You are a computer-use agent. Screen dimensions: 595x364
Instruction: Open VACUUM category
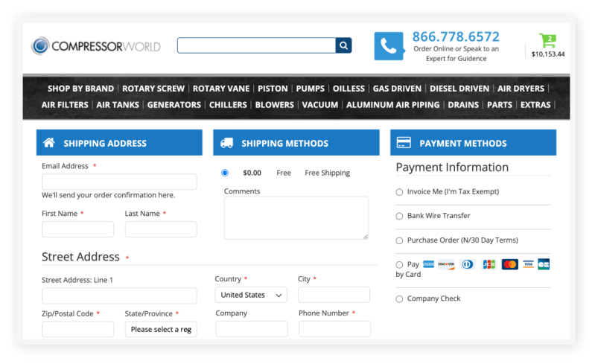[x=320, y=105]
